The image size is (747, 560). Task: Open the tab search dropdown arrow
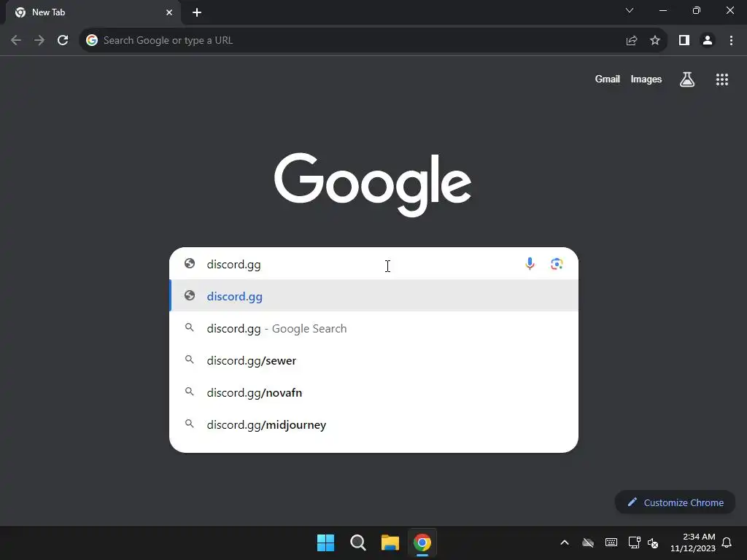630,10
